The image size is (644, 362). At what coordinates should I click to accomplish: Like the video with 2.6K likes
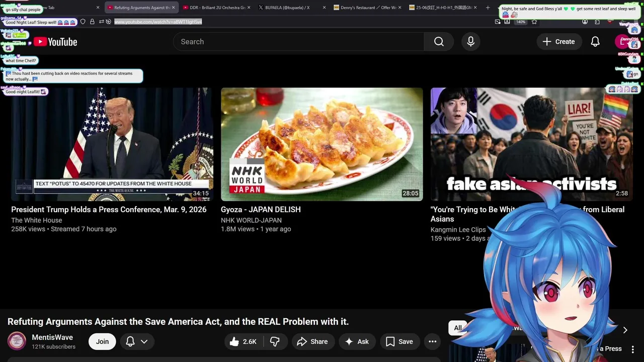tap(244, 341)
